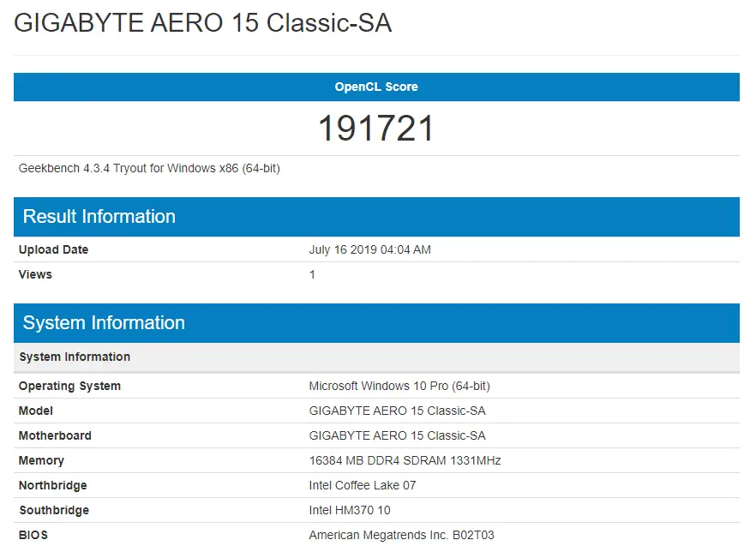The height and width of the screenshot is (552, 756).
Task: Click the Views row label
Action: [35, 274]
